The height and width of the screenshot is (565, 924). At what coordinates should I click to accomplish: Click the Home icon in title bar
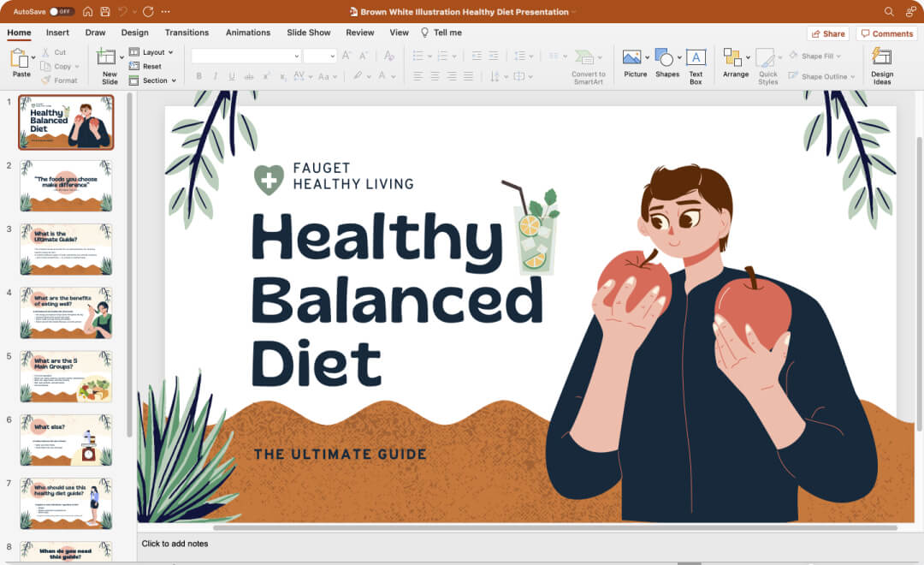(x=88, y=12)
